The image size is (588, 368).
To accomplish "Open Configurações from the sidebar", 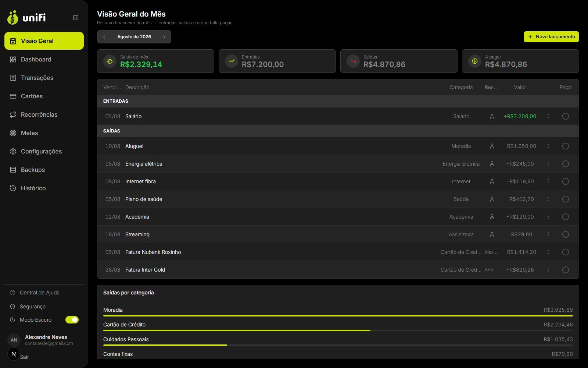I will tap(44, 151).
